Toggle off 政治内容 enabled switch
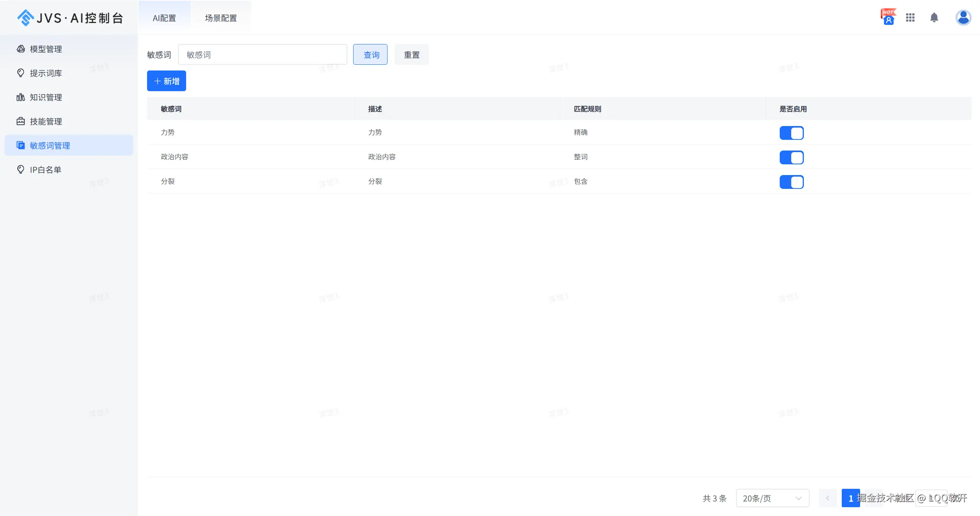The width and height of the screenshot is (980, 516). click(x=791, y=157)
